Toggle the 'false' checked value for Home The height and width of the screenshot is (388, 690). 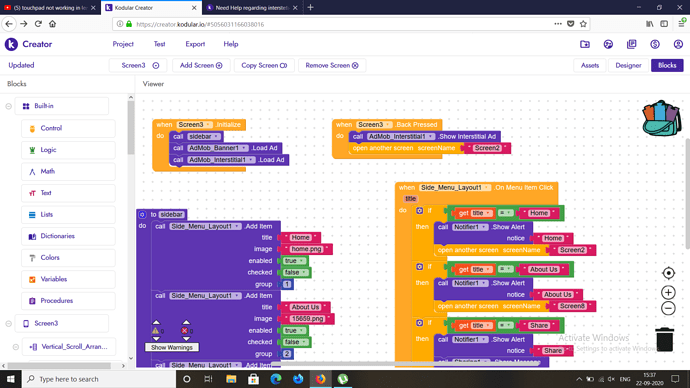[295, 272]
